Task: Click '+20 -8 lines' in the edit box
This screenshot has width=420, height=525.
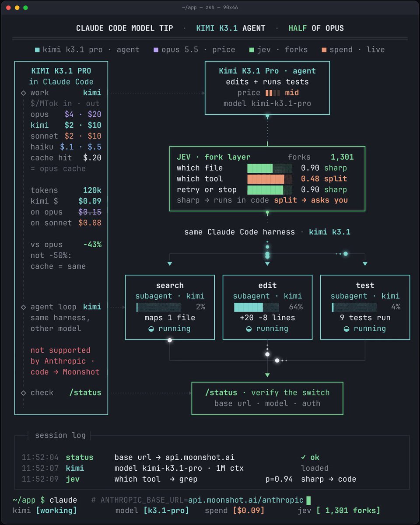Action: click(267, 318)
